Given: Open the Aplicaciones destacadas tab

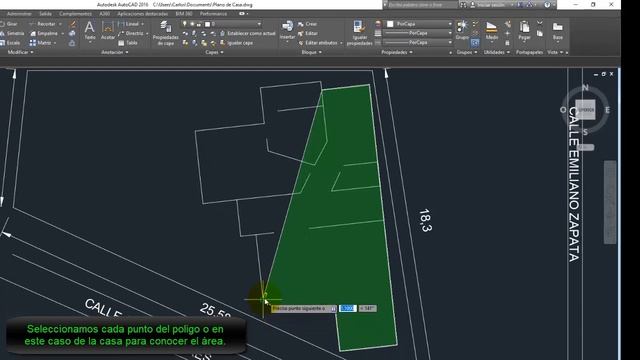Looking at the screenshot, I should point(142,14).
